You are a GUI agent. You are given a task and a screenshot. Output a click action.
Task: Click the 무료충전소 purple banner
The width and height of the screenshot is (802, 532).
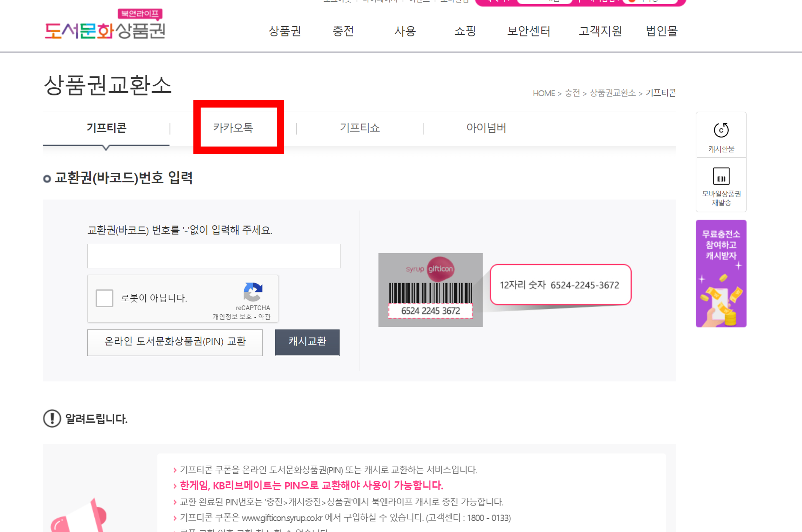pyautogui.click(x=721, y=273)
